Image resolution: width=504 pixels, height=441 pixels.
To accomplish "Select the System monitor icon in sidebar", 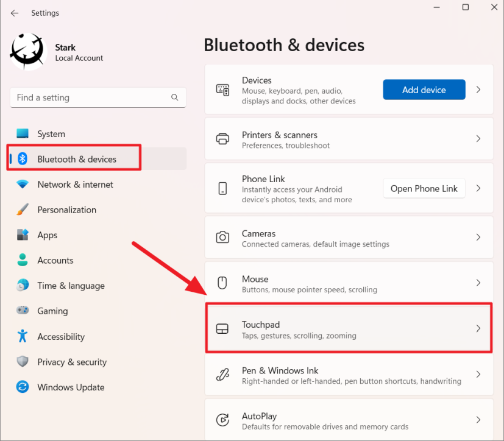I will (23, 133).
